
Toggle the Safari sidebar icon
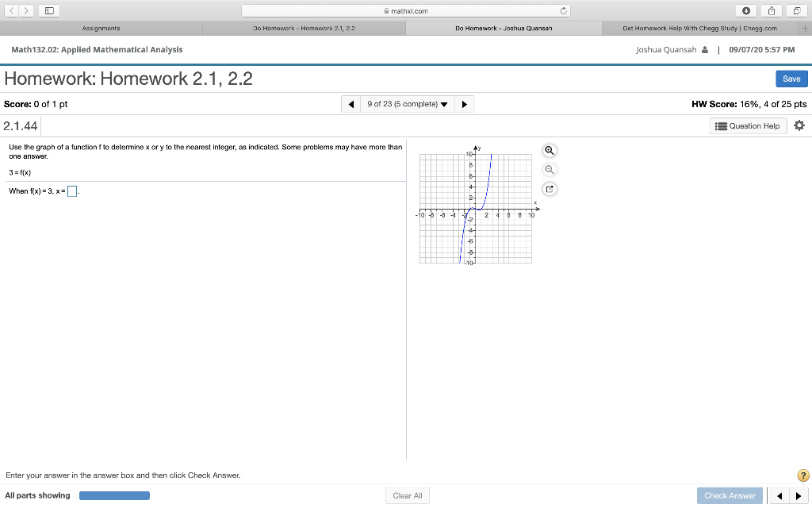click(48, 10)
